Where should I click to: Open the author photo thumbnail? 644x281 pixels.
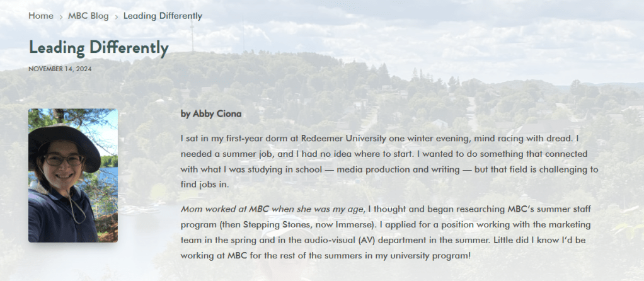pyautogui.click(x=73, y=175)
